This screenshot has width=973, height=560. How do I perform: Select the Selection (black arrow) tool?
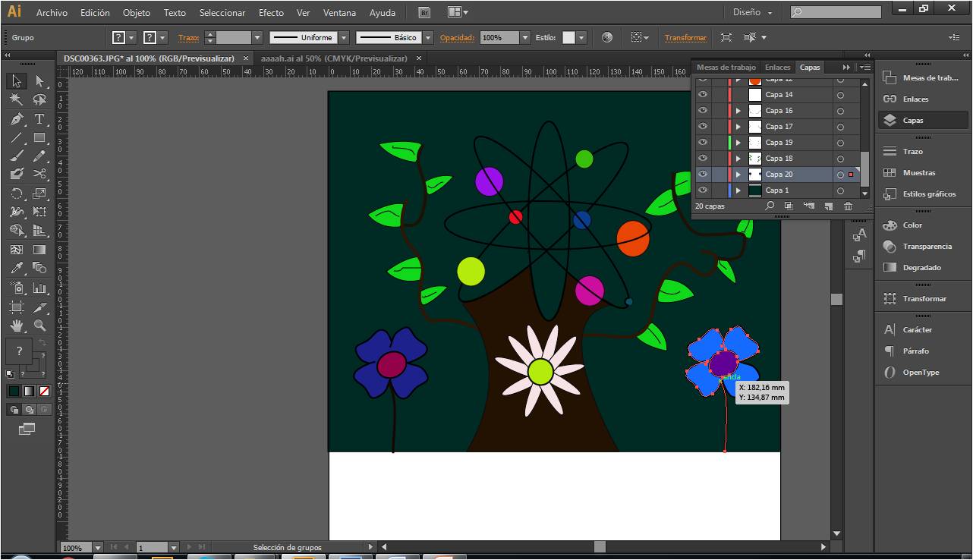click(17, 81)
